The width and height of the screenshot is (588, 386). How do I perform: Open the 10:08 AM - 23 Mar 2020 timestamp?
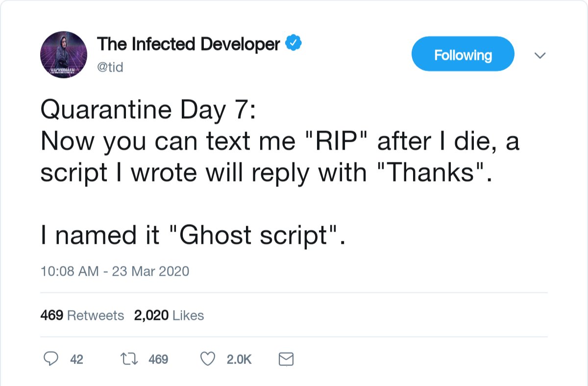(x=115, y=271)
